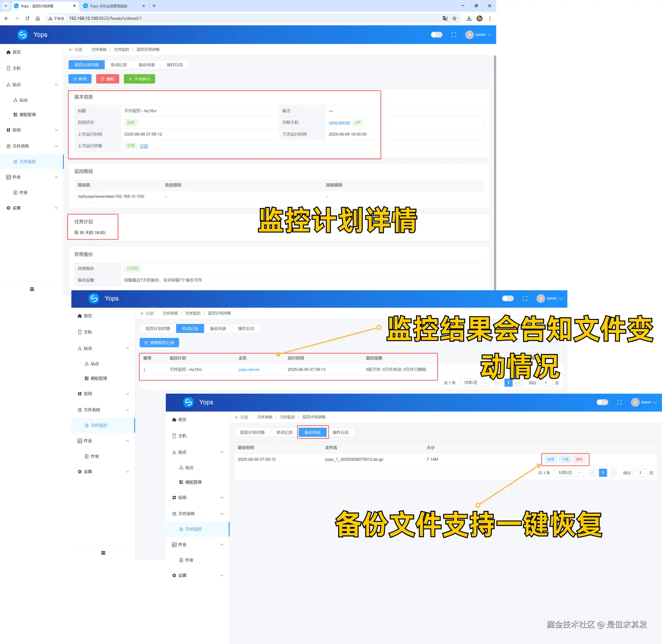This screenshot has width=662, height=644.
Task: Open 模板管理 from the sidebar
Action: pyautogui.click(x=27, y=114)
